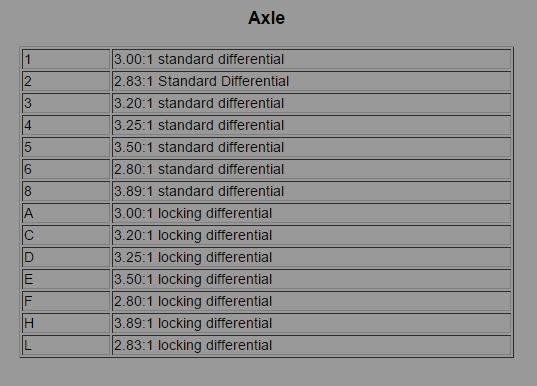
Task: Click the 2.83:1 Standard Differential cell
Action: [x=311, y=81]
